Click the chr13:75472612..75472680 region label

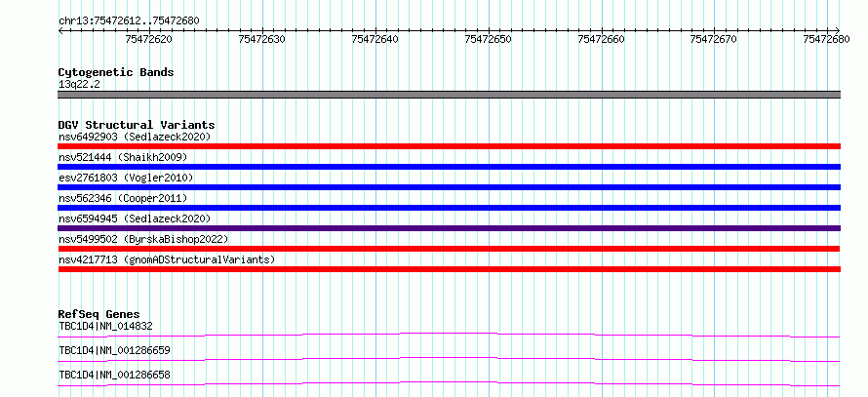[129, 21]
